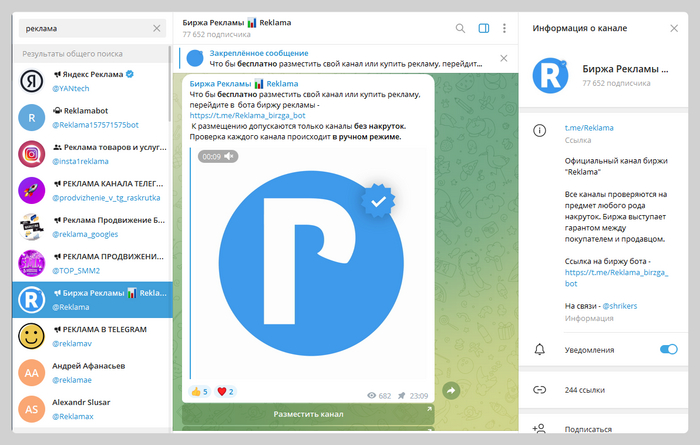Viewport: 700px width, 445px height.
Task: Click the heart reaction with 2
Action: point(225,391)
